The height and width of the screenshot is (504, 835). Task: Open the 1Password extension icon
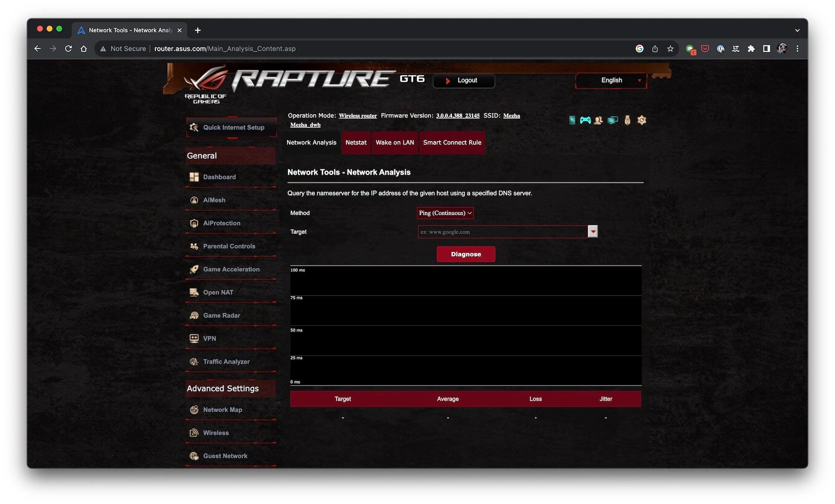coord(721,49)
